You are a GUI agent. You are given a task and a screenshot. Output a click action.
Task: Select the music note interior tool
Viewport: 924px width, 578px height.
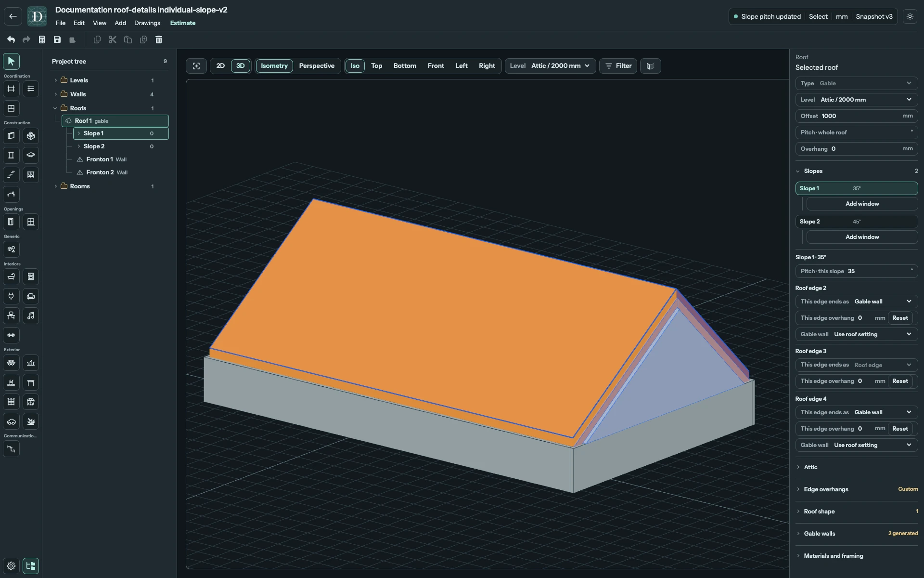pyautogui.click(x=31, y=316)
